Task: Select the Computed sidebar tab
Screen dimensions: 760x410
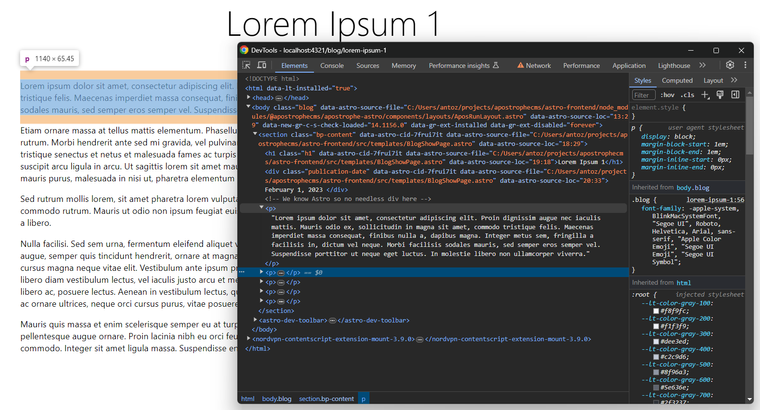Action: 677,80
